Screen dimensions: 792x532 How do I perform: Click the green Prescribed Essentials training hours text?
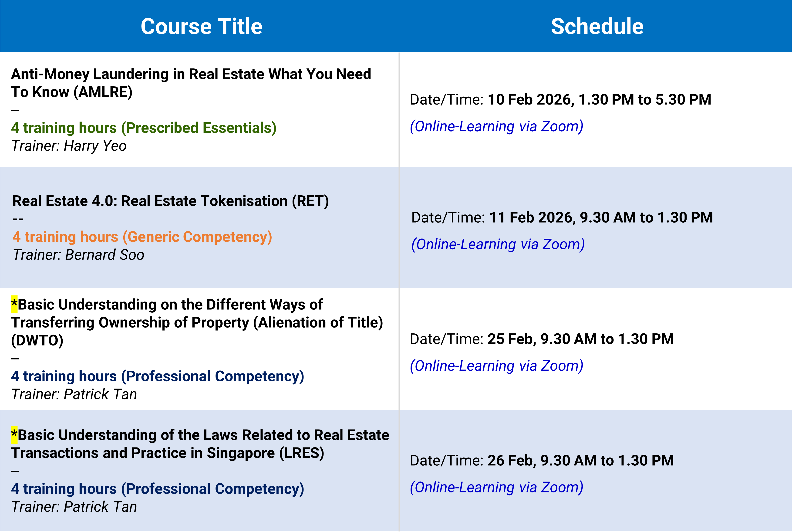pyautogui.click(x=144, y=128)
